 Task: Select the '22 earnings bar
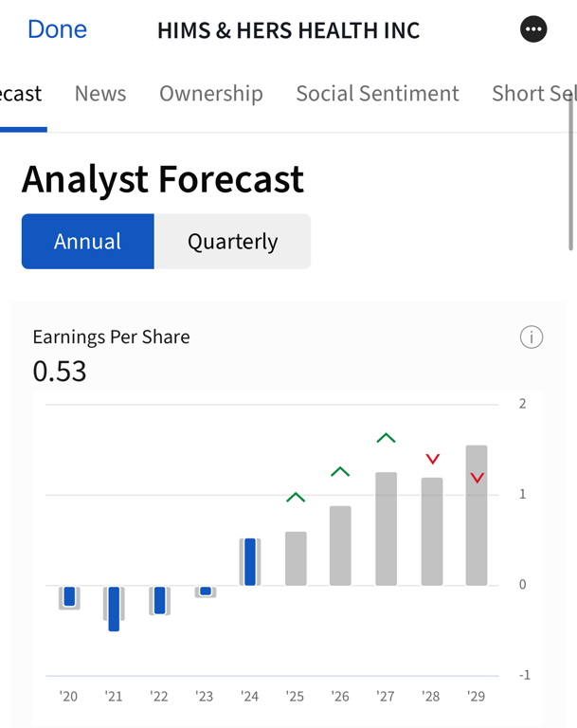(159, 600)
